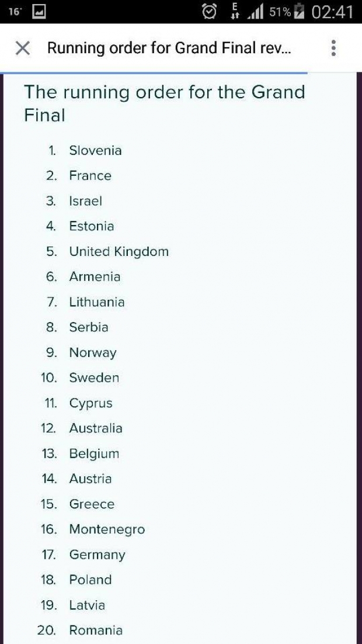The image size is (362, 644).
Task: Tap the image notification icon
Action: pos(39,12)
